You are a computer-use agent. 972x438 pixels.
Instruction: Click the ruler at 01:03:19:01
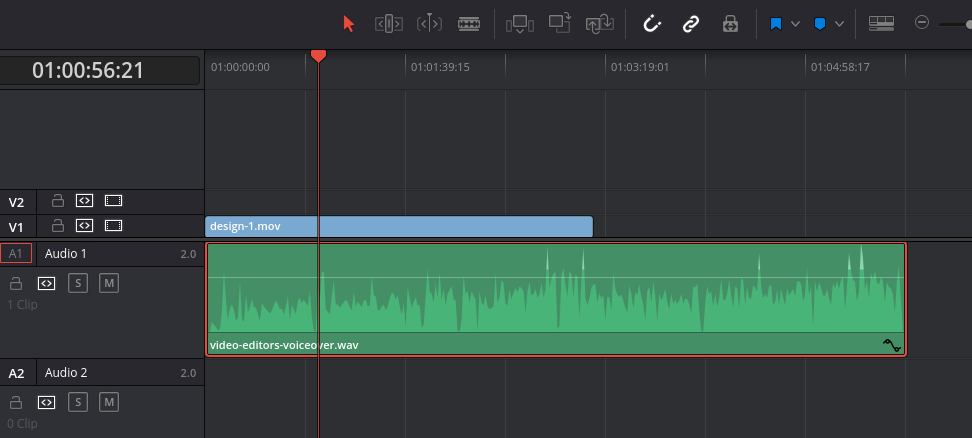(640, 67)
